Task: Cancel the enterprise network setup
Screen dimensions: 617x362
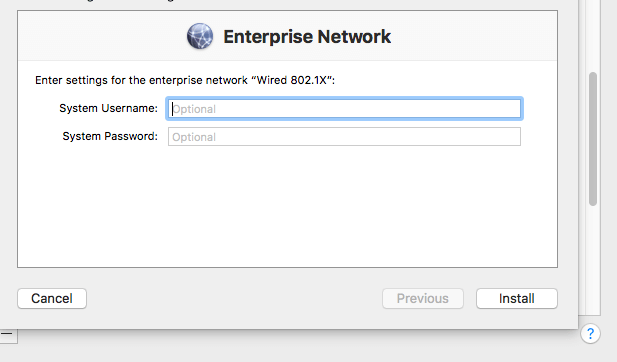Action: 52,298
